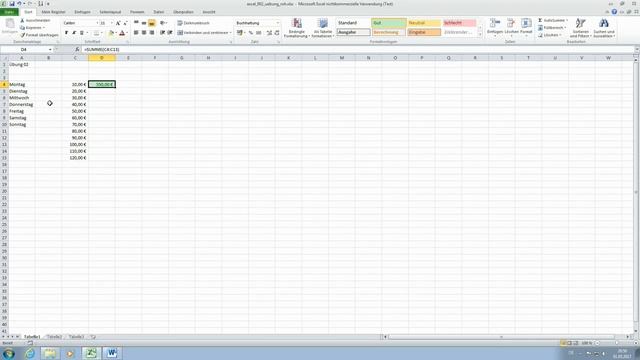
Task: Align cell text to the right
Action: 152,33
